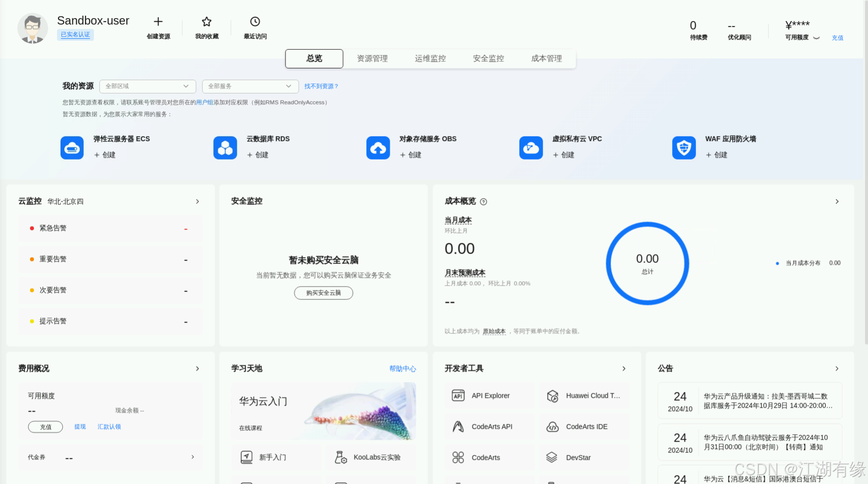868x484 pixels.
Task: Click the 提现 link
Action: [x=80, y=427]
